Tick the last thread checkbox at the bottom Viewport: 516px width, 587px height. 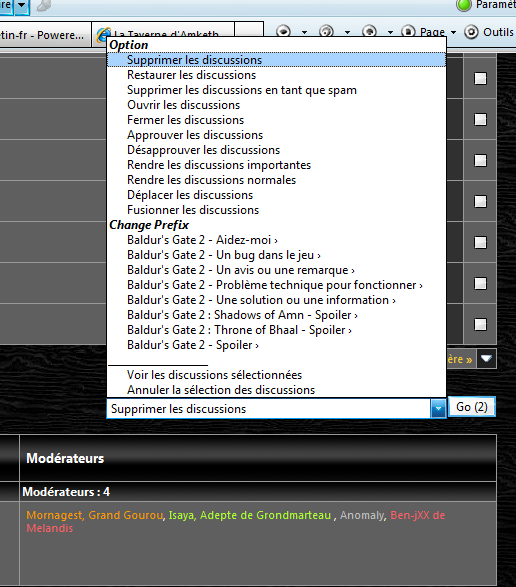pyautogui.click(x=480, y=324)
